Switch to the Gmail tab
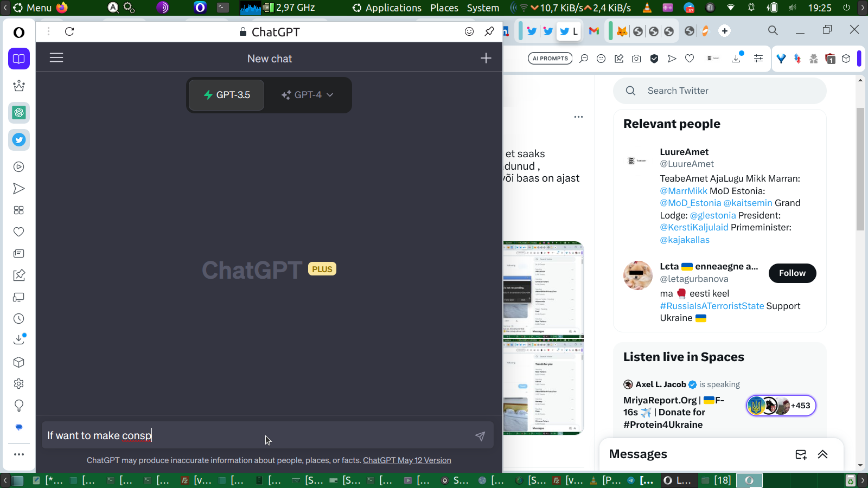 [x=594, y=31]
